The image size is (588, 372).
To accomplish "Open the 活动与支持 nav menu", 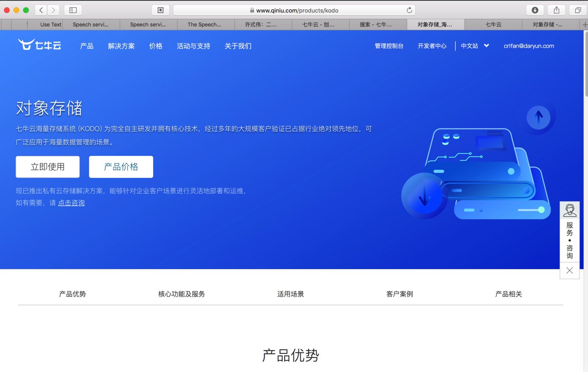I will (x=193, y=46).
